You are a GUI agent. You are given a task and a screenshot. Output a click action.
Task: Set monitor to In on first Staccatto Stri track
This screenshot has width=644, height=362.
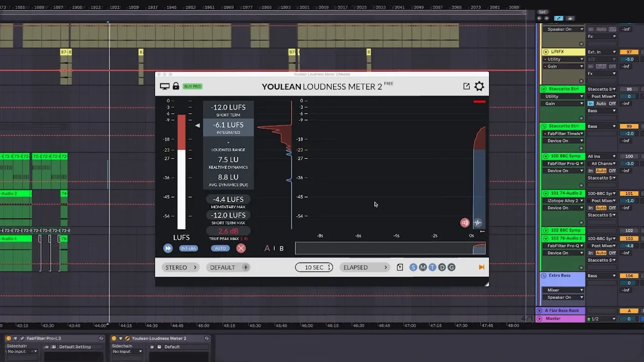click(x=591, y=104)
